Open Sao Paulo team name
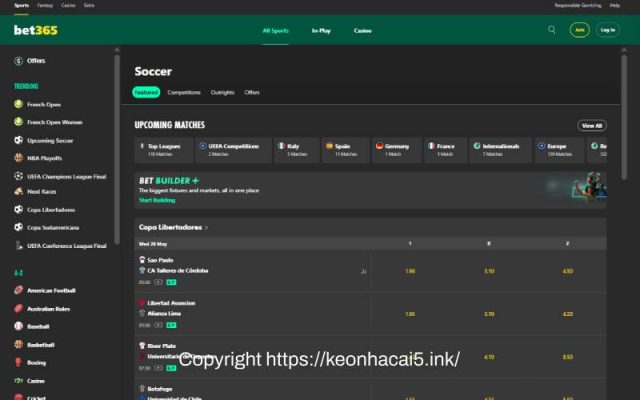 160,260
